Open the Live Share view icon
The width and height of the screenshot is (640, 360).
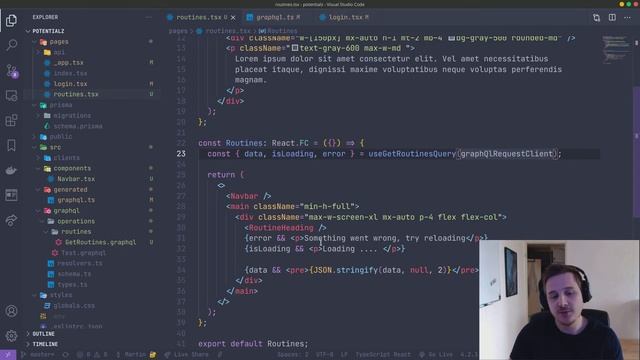(11, 220)
